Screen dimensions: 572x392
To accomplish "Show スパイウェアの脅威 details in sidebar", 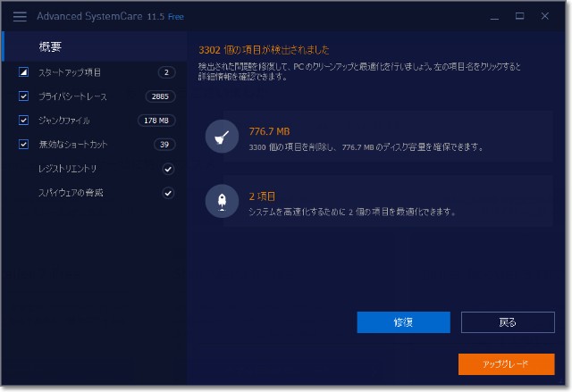I will tap(71, 193).
